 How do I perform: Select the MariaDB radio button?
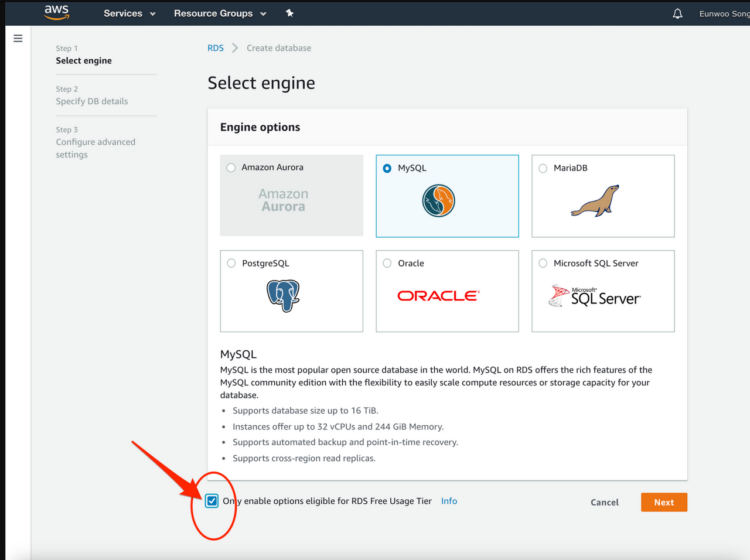click(x=543, y=168)
